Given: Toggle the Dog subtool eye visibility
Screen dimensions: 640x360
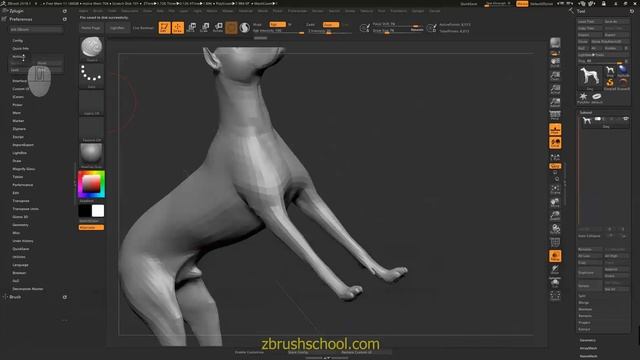Looking at the screenshot, I should click(x=625, y=119).
